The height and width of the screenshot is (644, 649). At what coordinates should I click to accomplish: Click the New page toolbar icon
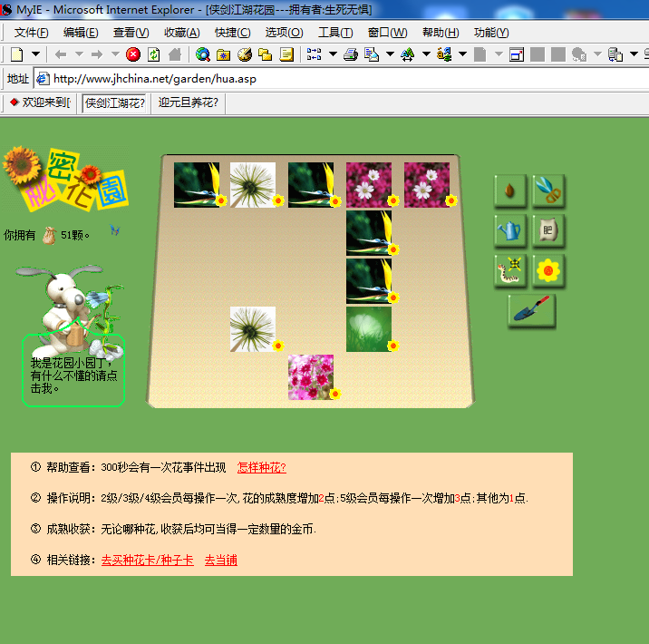(17, 54)
